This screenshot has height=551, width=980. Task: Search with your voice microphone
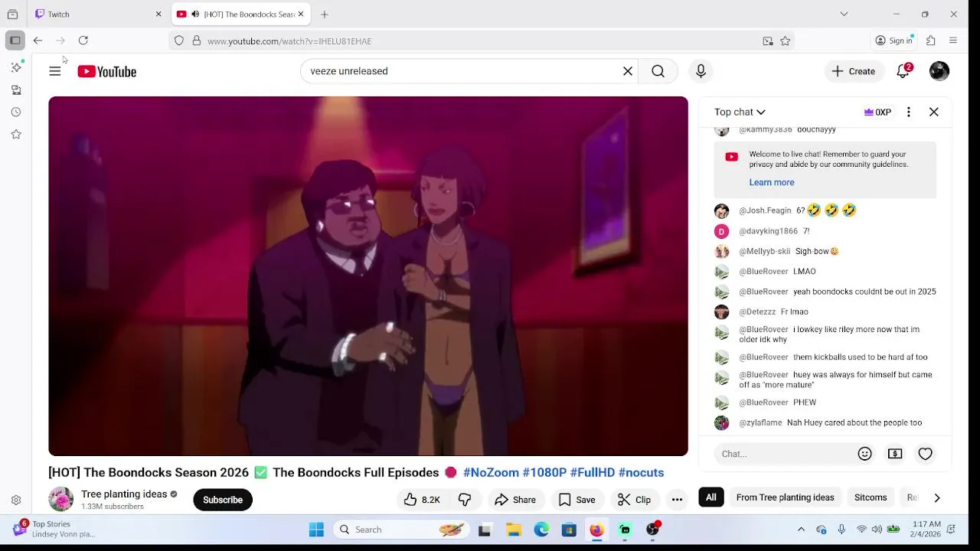701,71
